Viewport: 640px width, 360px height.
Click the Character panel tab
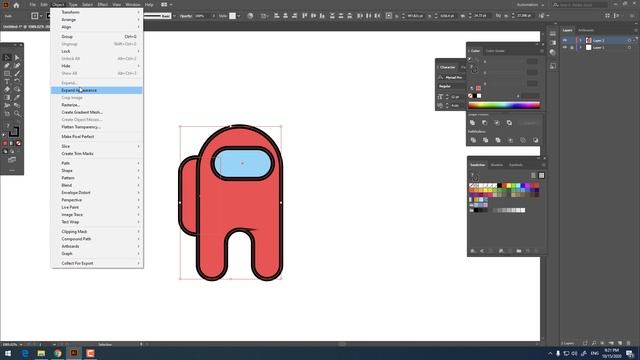pos(447,67)
